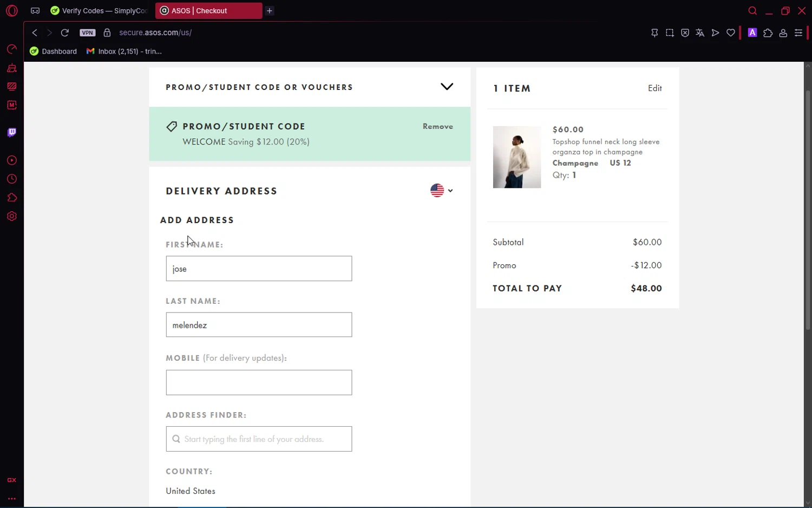
Task: Click the page vertical scrollbar
Action: click(x=808, y=210)
